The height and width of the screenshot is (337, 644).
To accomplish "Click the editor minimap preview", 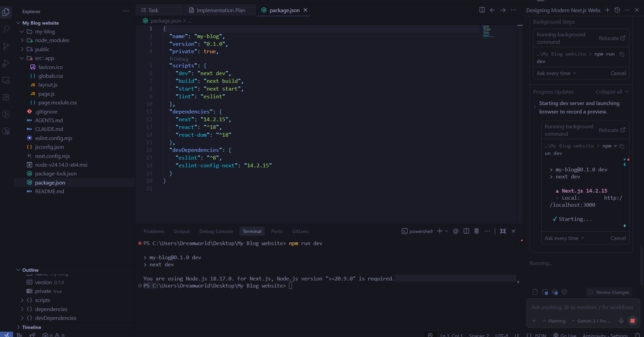I will coord(488,31).
